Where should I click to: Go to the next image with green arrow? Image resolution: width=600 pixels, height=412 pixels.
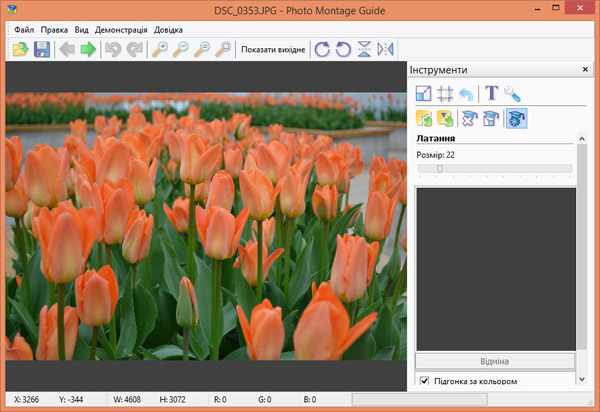(x=88, y=49)
